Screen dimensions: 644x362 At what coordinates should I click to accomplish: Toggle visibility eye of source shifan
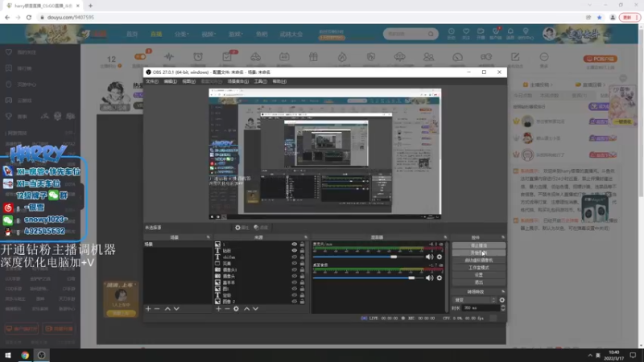click(294, 257)
